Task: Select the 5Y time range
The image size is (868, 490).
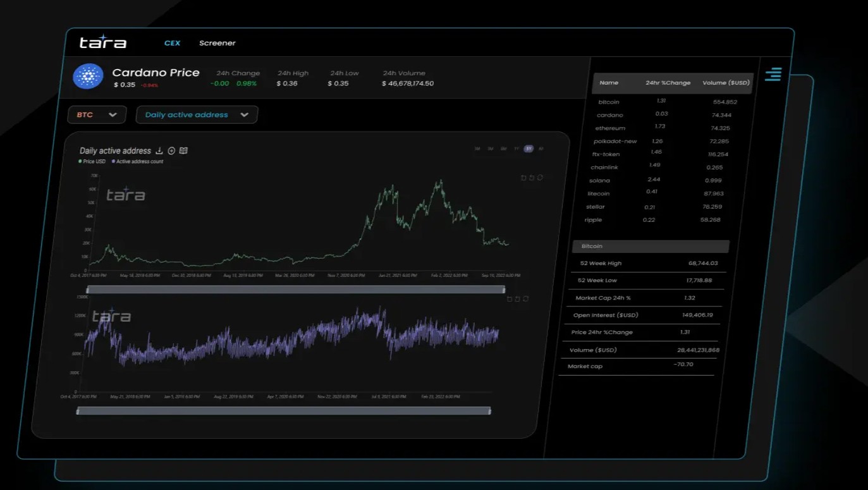Action: point(529,149)
